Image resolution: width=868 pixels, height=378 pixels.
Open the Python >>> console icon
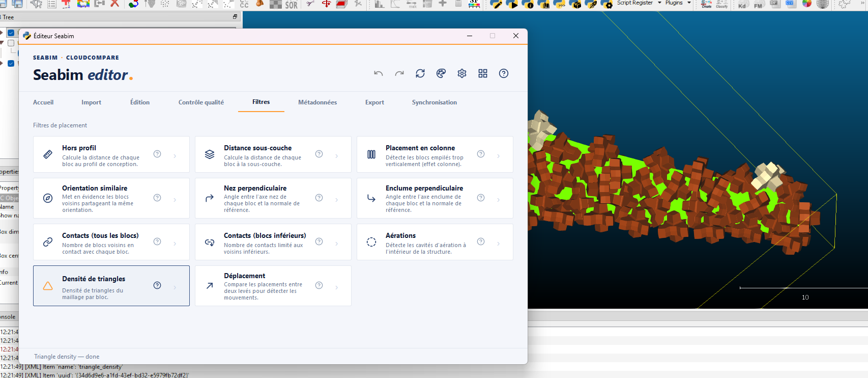(559, 4)
